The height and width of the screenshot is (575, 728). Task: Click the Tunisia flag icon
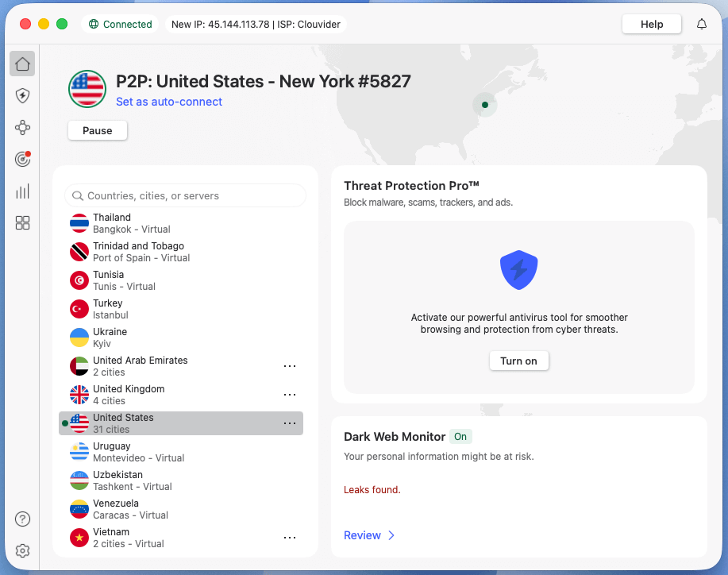[79, 280]
